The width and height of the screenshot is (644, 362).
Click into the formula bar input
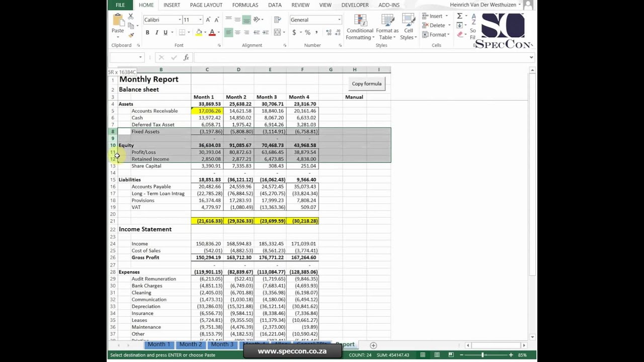tap(361, 57)
